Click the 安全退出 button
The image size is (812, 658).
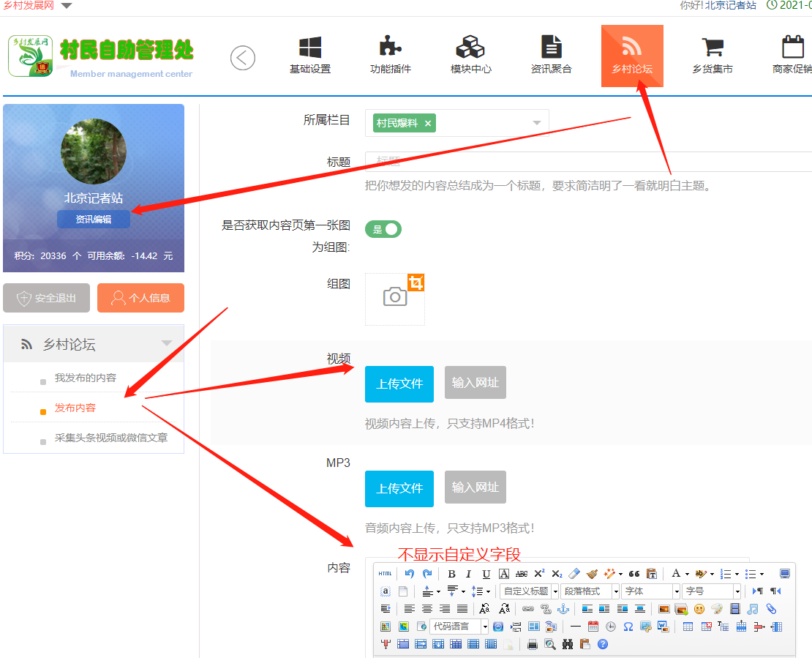coord(47,298)
